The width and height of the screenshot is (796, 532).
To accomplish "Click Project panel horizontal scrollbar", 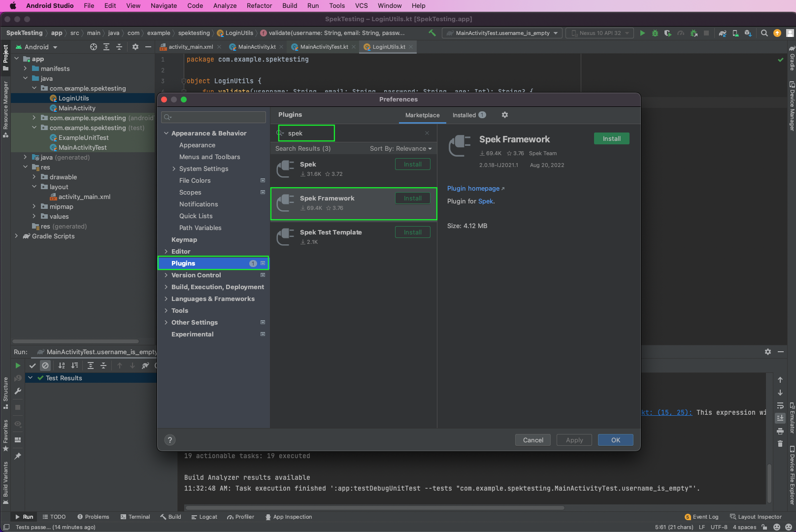I will 75,341.
